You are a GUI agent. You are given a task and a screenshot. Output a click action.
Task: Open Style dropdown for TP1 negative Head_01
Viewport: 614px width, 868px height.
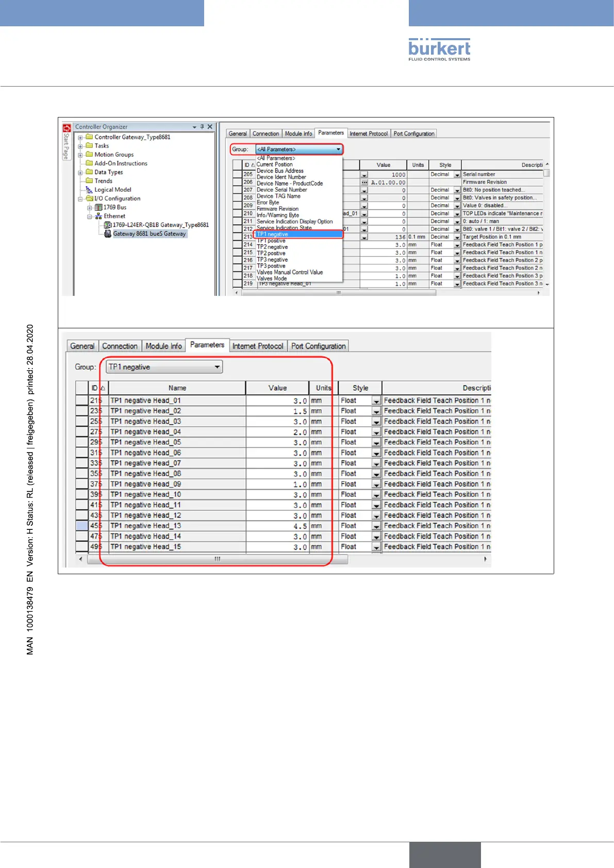[376, 400]
